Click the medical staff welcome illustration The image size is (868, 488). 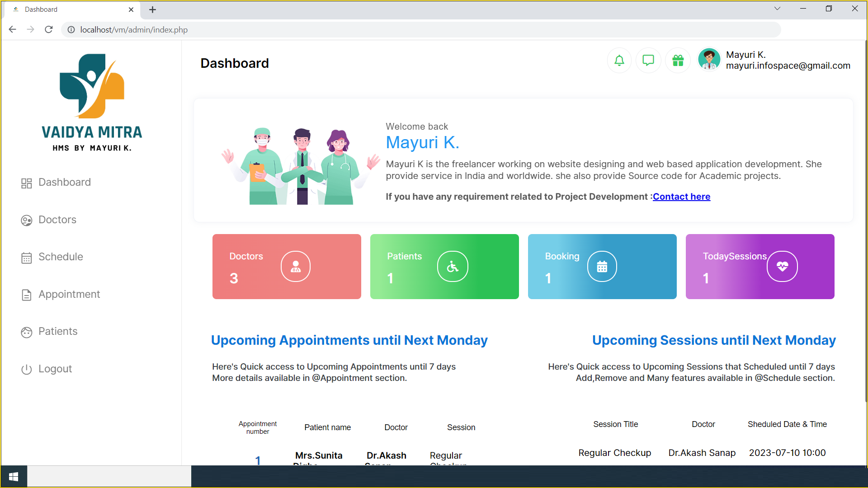coord(301,165)
